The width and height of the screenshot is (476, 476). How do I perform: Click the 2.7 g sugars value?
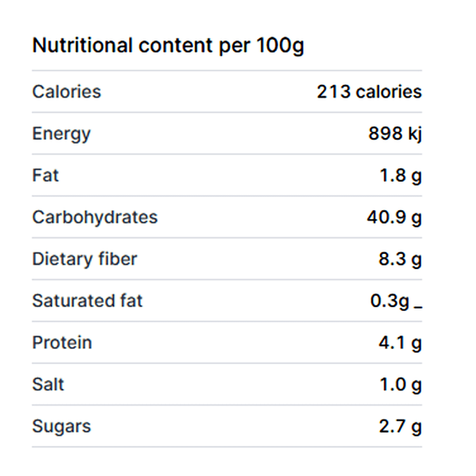(x=401, y=427)
